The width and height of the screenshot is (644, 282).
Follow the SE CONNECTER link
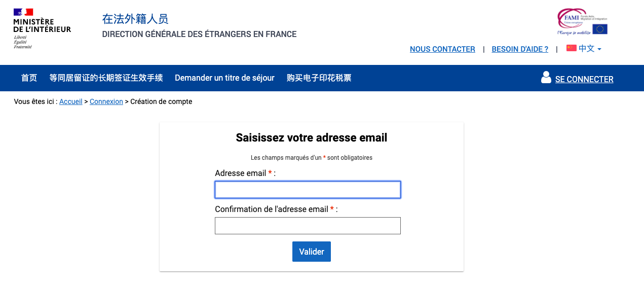pyautogui.click(x=584, y=79)
